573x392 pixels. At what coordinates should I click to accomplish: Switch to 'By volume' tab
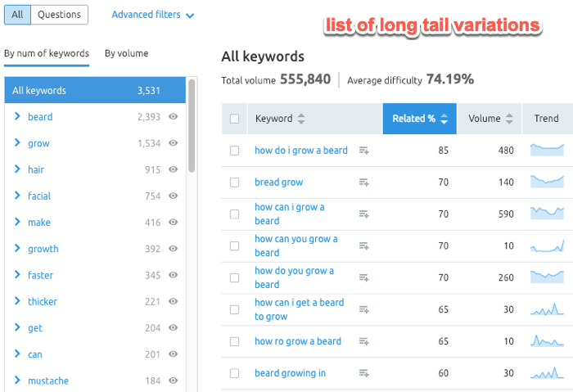126,53
